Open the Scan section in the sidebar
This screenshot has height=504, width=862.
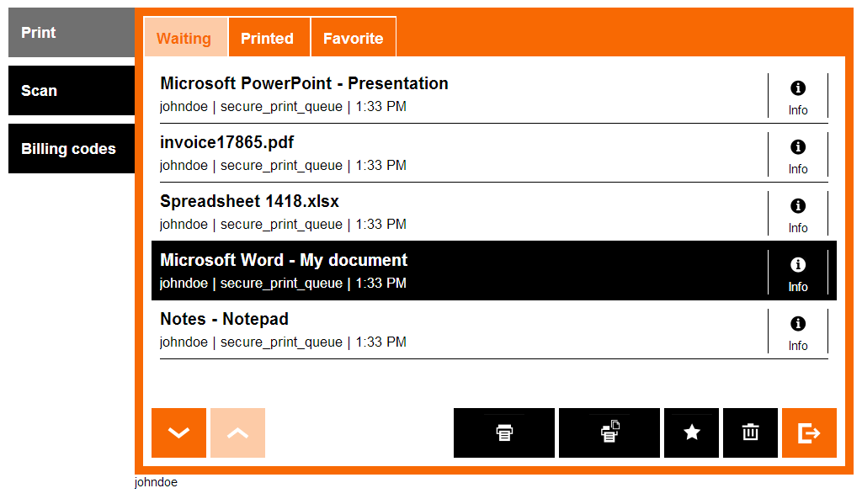71,91
